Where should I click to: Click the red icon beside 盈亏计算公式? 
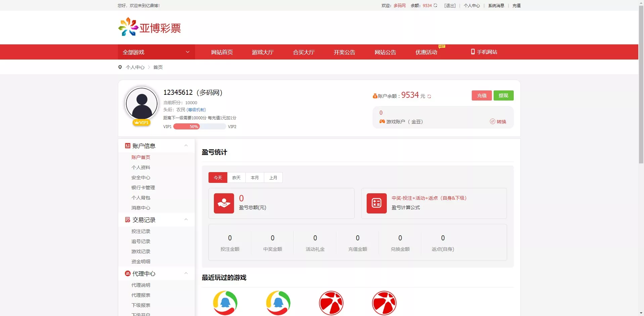376,203
